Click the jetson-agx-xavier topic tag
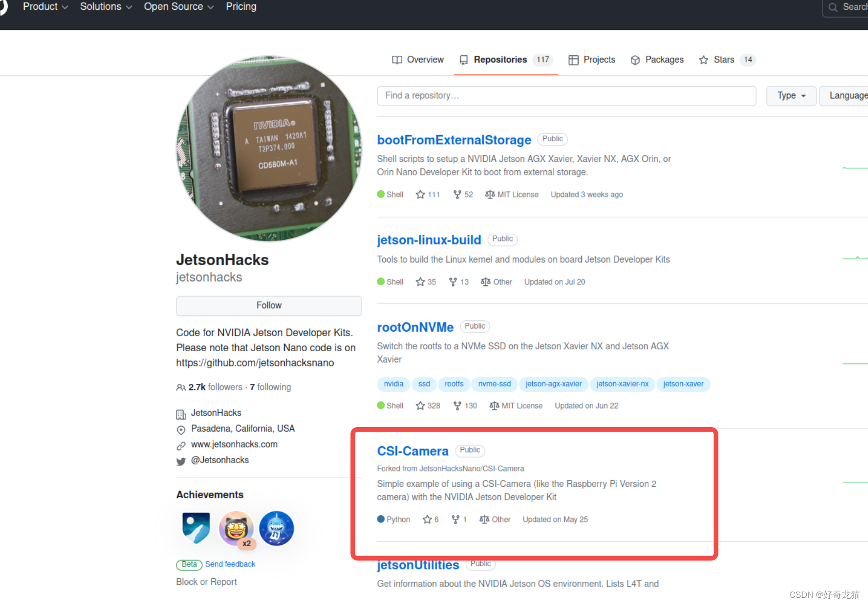 pos(553,384)
